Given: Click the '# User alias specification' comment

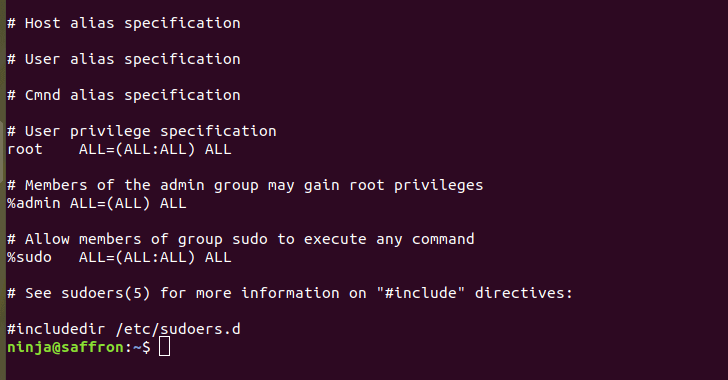Looking at the screenshot, I should click(124, 59).
